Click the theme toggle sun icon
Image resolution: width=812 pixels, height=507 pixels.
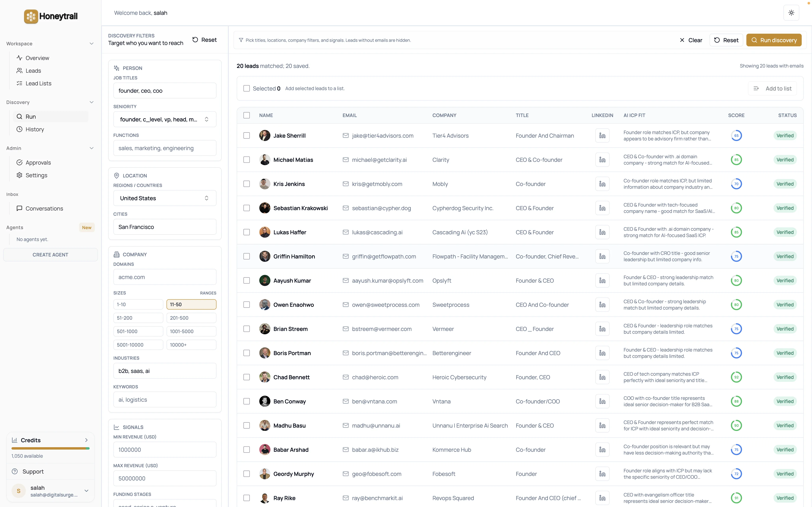[x=791, y=13]
